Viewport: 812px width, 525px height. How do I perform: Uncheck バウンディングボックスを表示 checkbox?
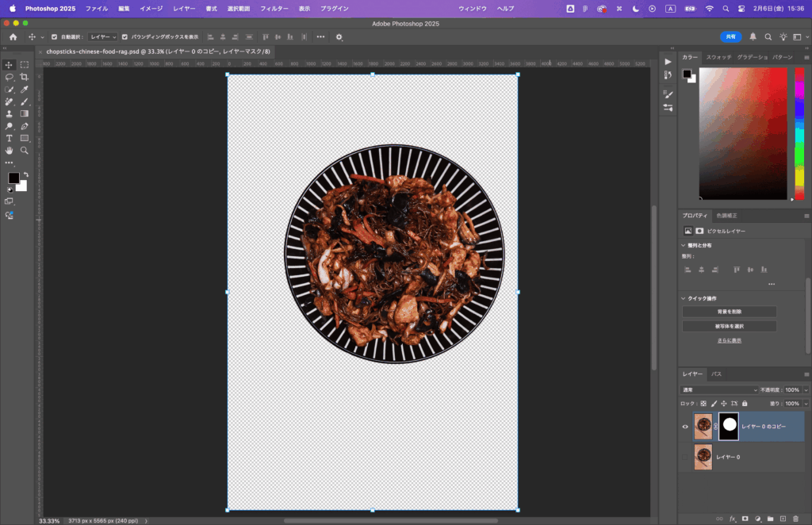124,36
